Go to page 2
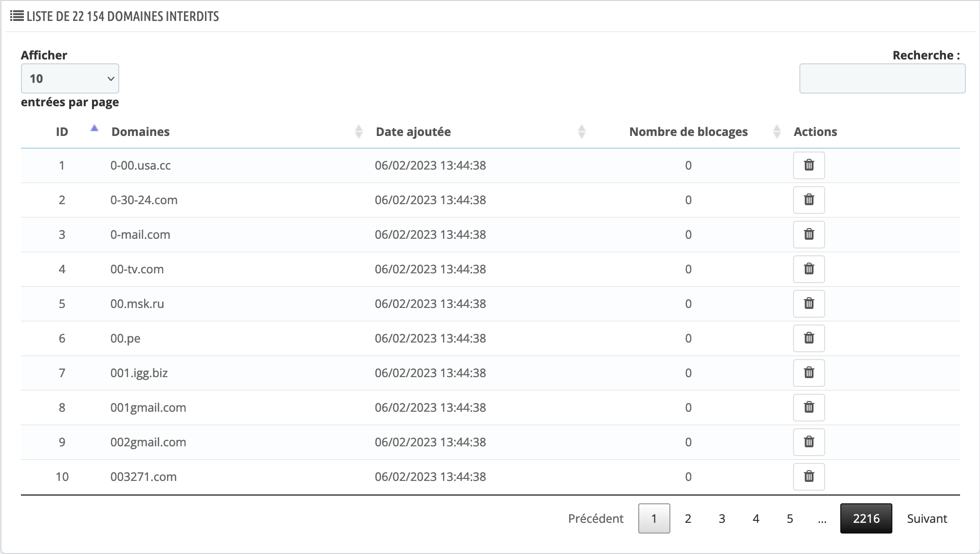 (x=688, y=518)
